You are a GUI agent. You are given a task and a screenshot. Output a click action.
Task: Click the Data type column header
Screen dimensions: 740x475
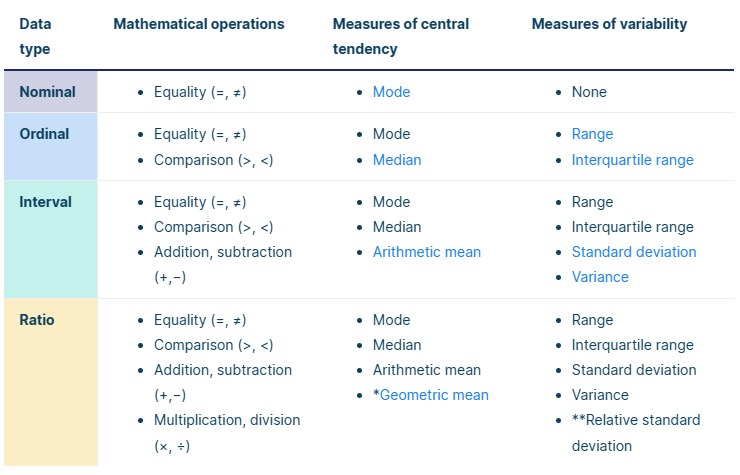tap(35, 36)
